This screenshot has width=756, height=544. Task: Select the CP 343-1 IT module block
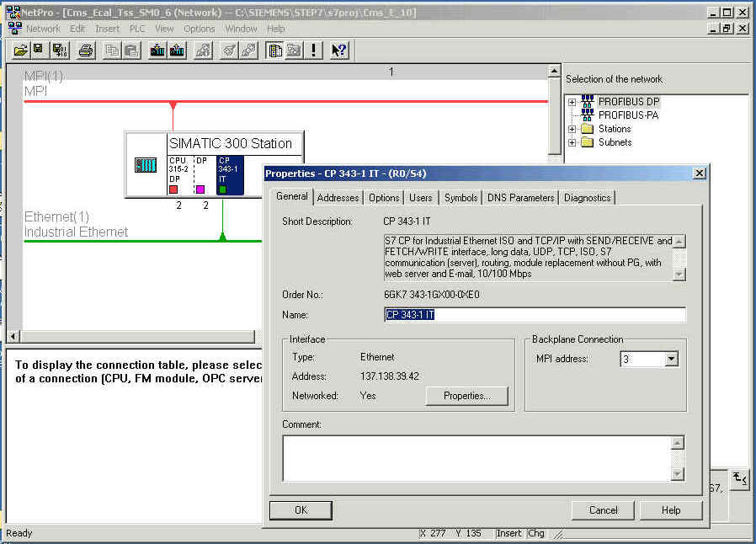[230, 175]
